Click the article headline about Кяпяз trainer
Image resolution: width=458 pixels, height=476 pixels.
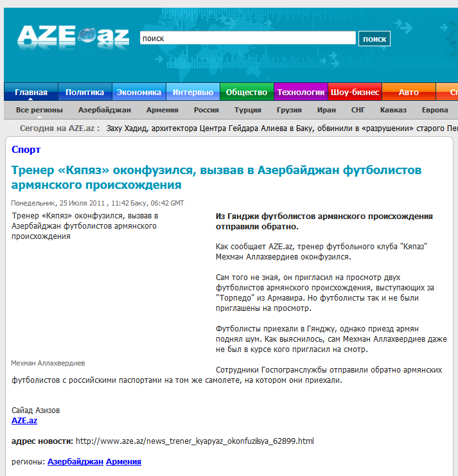click(x=216, y=177)
